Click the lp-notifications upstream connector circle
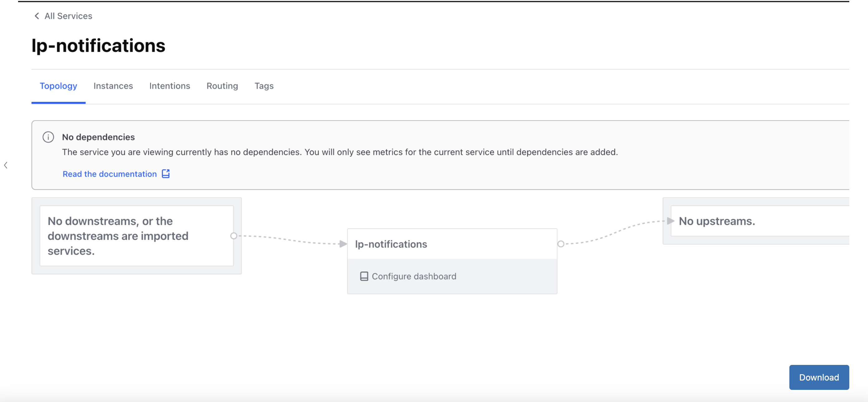Screen dimensions: 868x402 (561, 244)
